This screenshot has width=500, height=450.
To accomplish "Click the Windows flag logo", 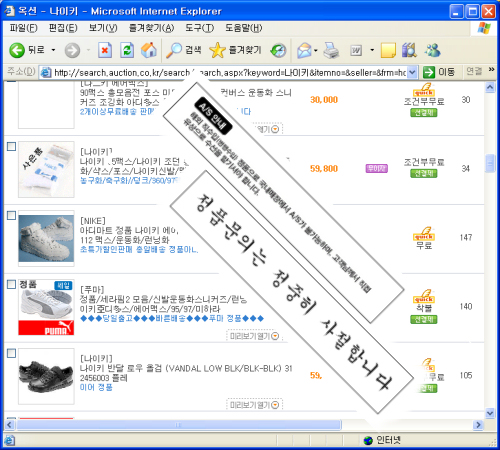I will click(484, 28).
